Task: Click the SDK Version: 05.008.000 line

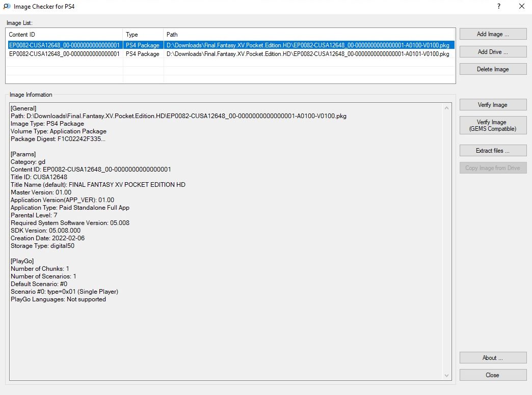Action: [45, 231]
